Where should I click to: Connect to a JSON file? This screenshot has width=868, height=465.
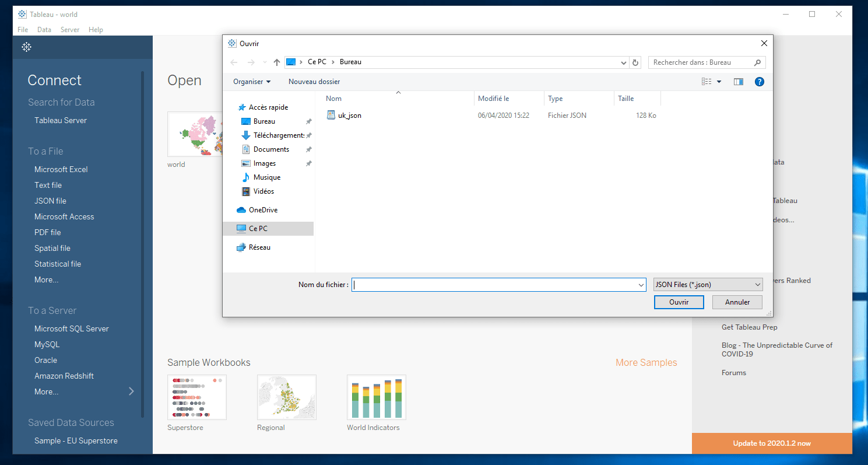pyautogui.click(x=50, y=201)
